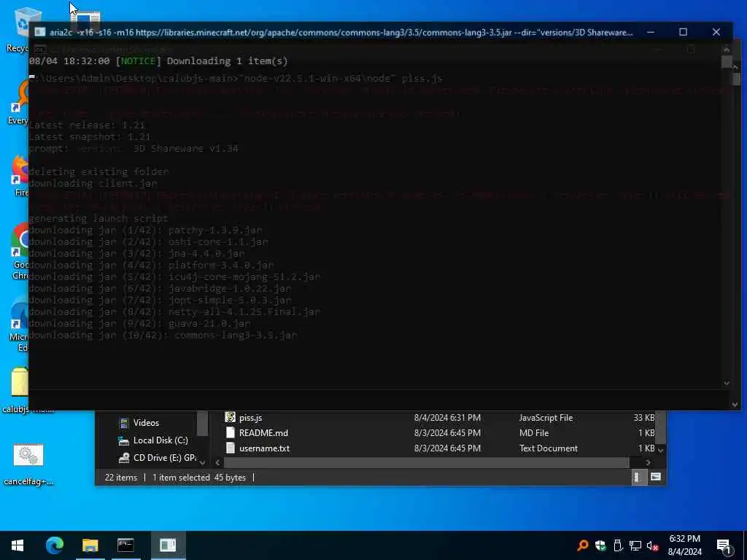
Task: Click the aria2c console vertical scroll thumb
Action: (x=726, y=62)
